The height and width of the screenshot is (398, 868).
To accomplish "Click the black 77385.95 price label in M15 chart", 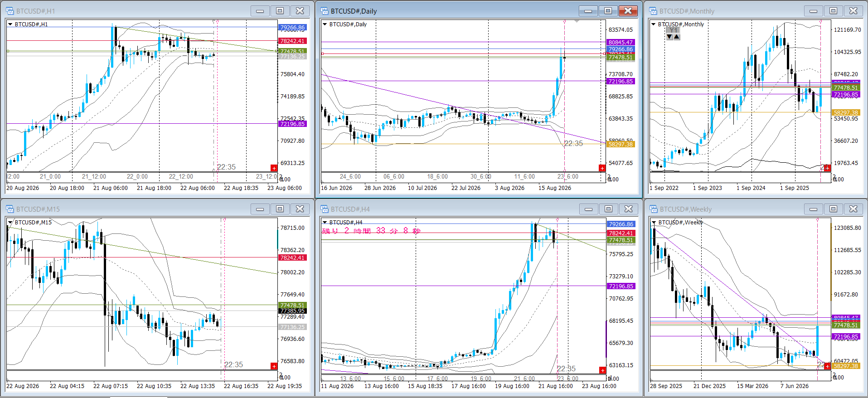I will [292, 311].
